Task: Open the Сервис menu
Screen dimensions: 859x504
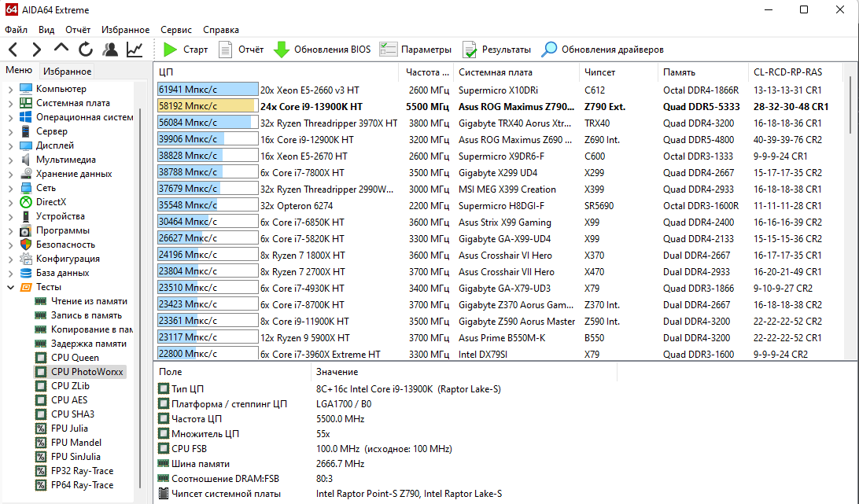Action: tap(176, 30)
